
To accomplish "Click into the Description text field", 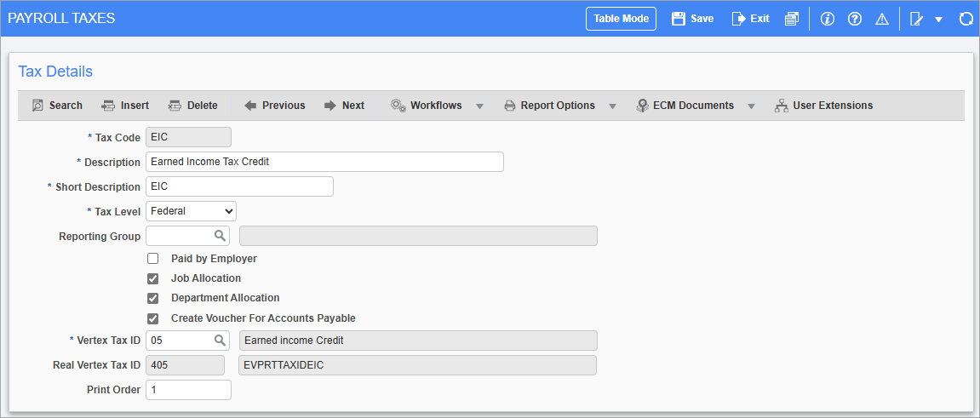I will 324,161.
